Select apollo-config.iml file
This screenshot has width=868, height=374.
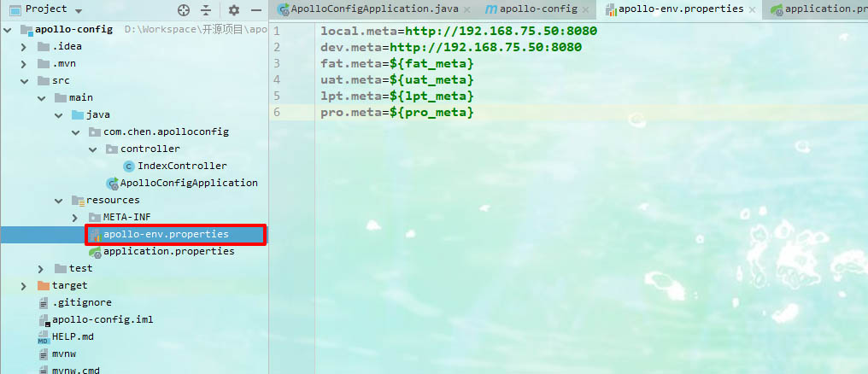(103, 320)
